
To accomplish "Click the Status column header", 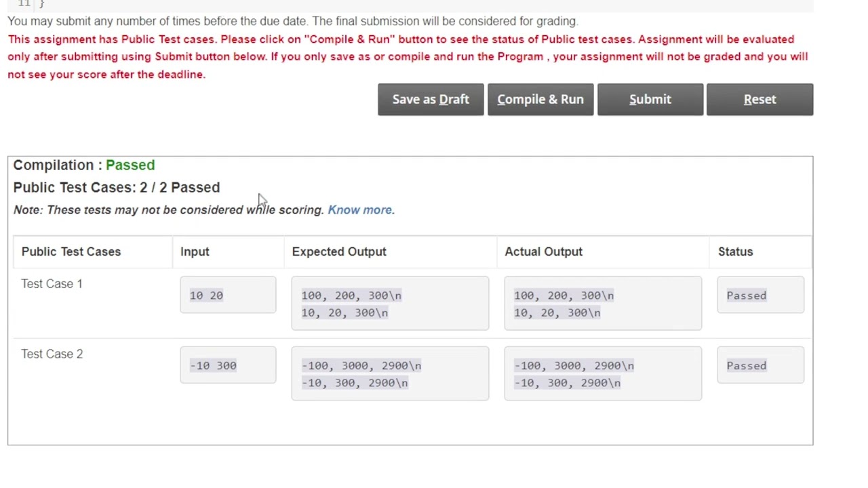I will pyautogui.click(x=735, y=251).
